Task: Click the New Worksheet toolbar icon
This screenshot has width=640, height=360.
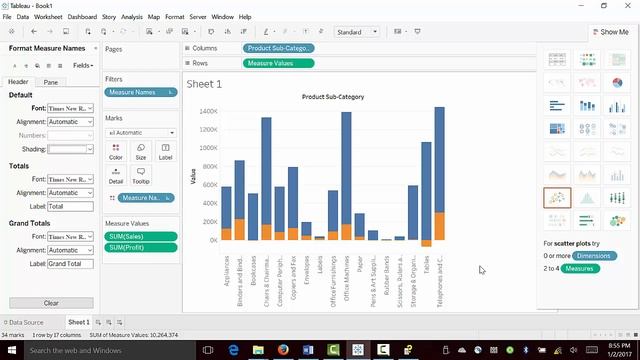Action: coord(149,31)
